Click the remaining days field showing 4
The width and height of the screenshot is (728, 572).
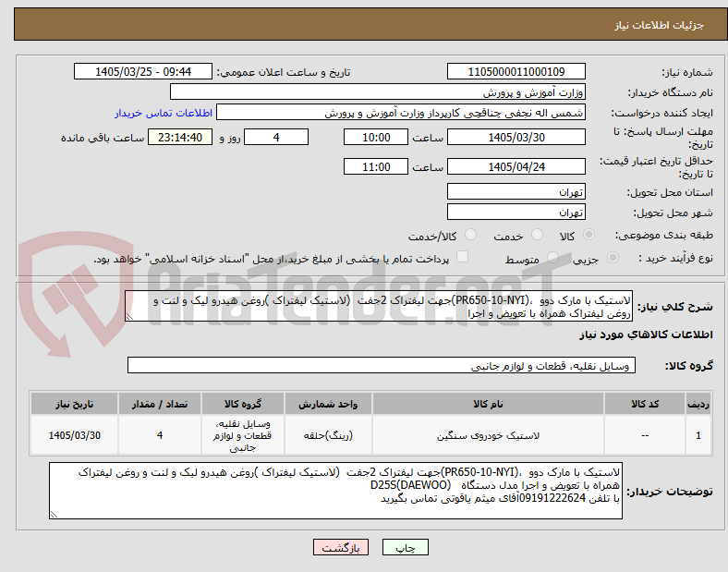pyautogui.click(x=276, y=137)
